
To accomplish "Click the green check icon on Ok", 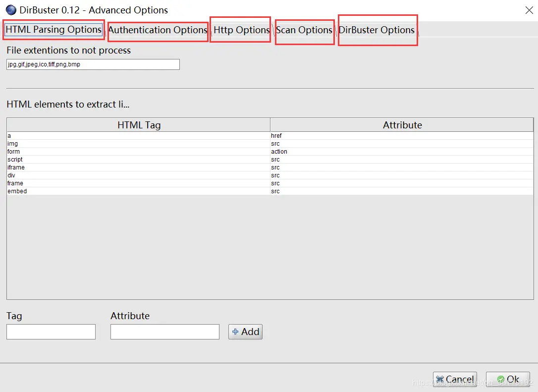I will pos(501,379).
